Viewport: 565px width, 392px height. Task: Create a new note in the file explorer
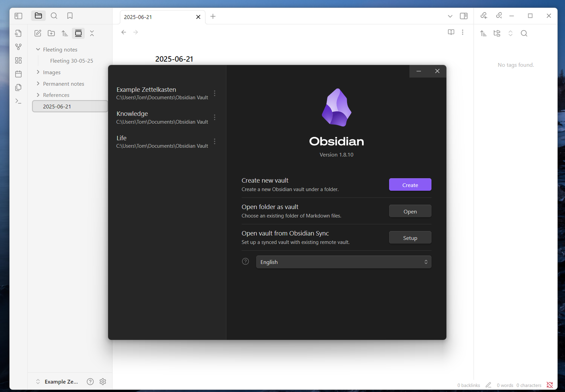[x=38, y=33]
